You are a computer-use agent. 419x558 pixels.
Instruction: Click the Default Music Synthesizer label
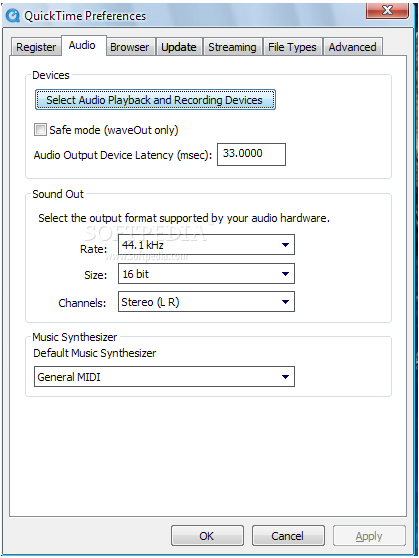[95, 353]
